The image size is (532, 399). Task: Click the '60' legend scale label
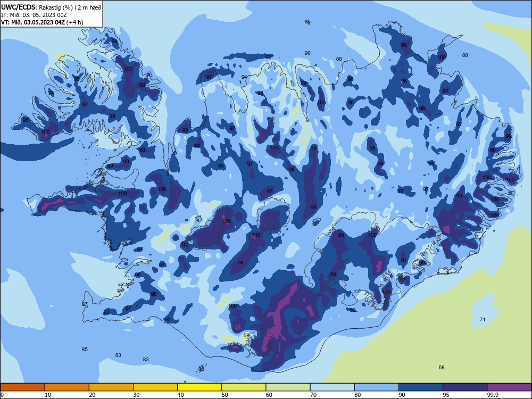[269, 395]
